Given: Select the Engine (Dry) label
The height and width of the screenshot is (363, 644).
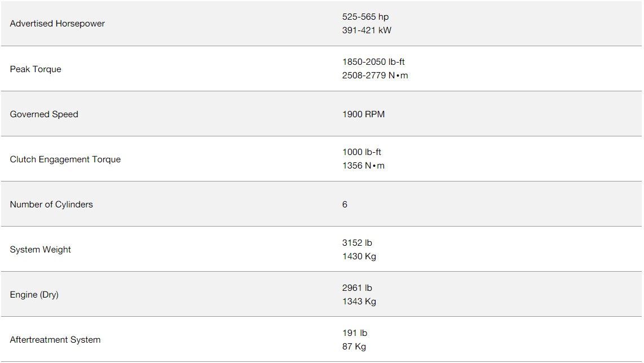Looking at the screenshot, I should point(34,295).
